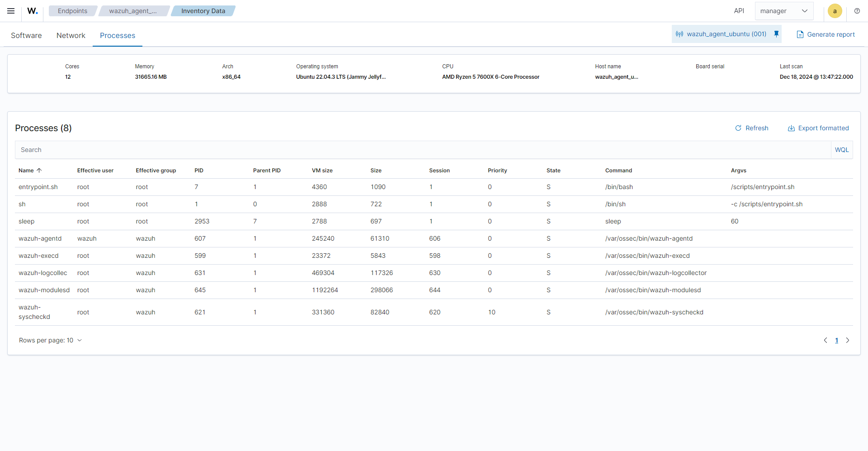Click the Memory 31665.16 MB value
This screenshot has width=868, height=451.
coord(151,77)
